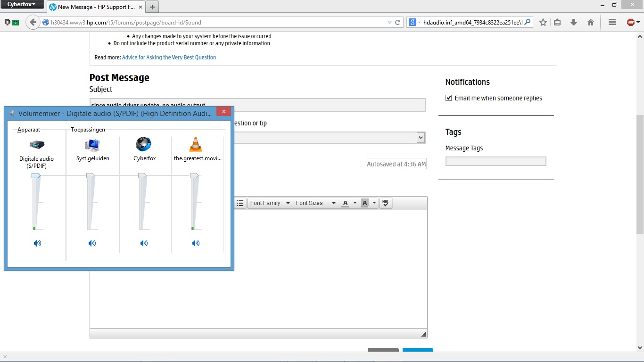Click the Post Message heading
This screenshot has height=362, width=644.
click(x=119, y=78)
